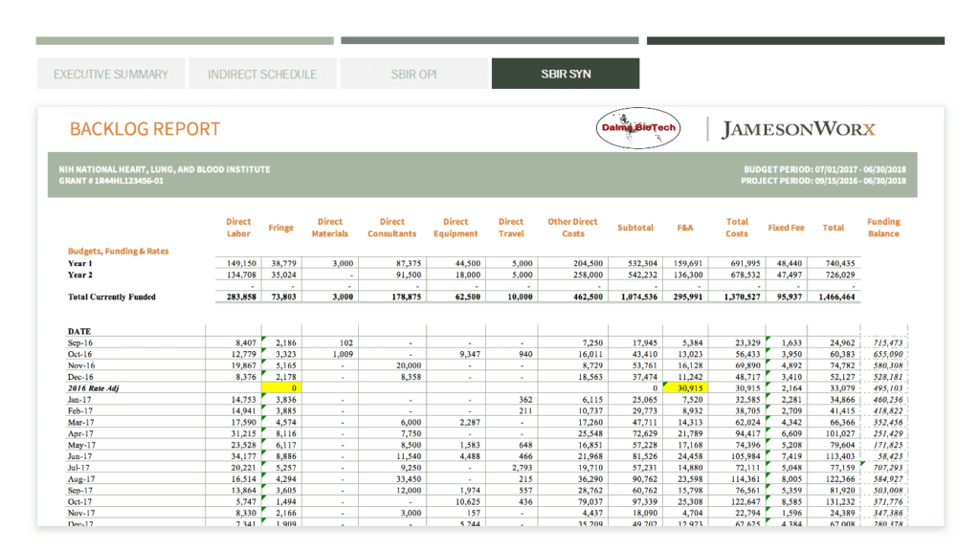Click the Budgets, Funding & Rates label
The width and height of the screenshot is (980, 551).
pos(118,252)
